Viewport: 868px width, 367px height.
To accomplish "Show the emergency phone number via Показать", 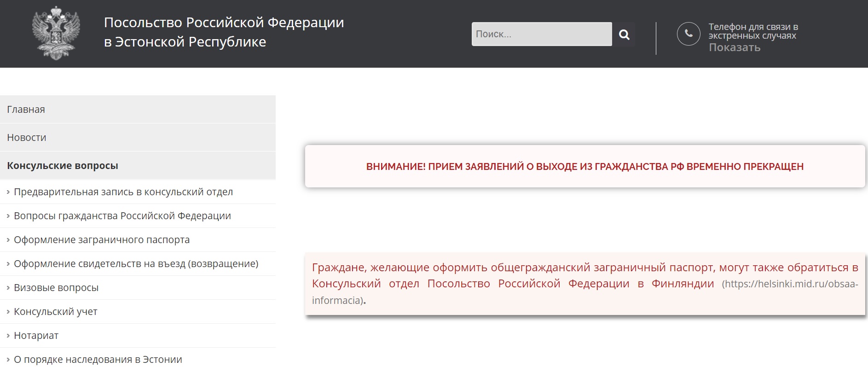I will pyautogui.click(x=734, y=47).
